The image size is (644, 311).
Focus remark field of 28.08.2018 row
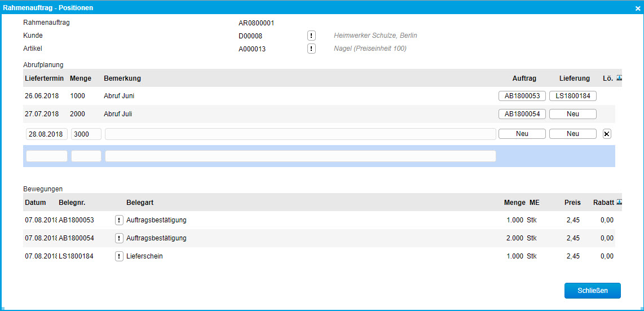[x=301, y=134]
